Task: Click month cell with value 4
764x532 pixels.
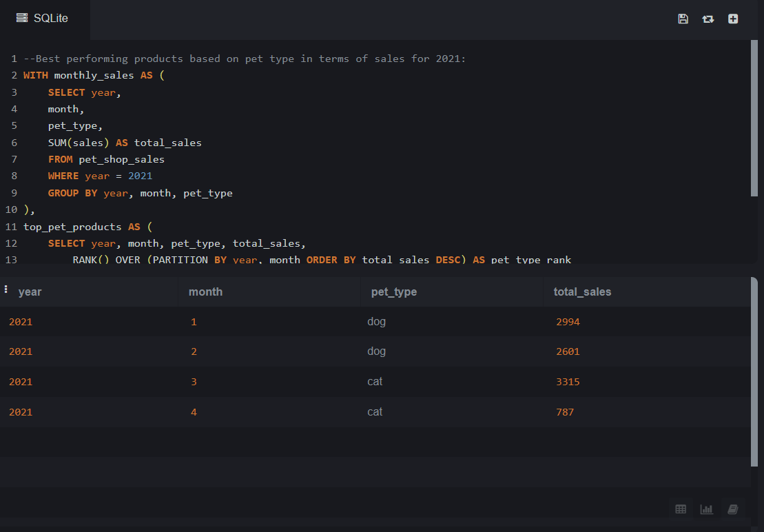Action: [x=194, y=412]
